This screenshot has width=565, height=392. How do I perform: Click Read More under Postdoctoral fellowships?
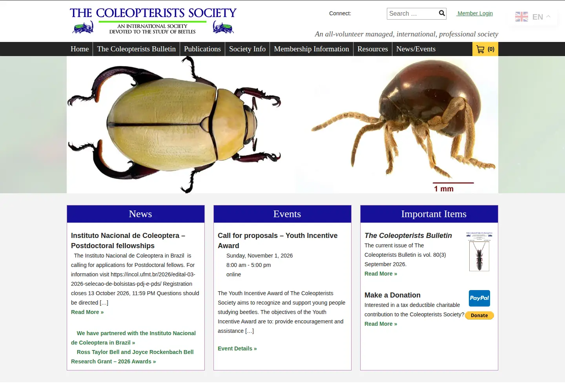pos(87,312)
